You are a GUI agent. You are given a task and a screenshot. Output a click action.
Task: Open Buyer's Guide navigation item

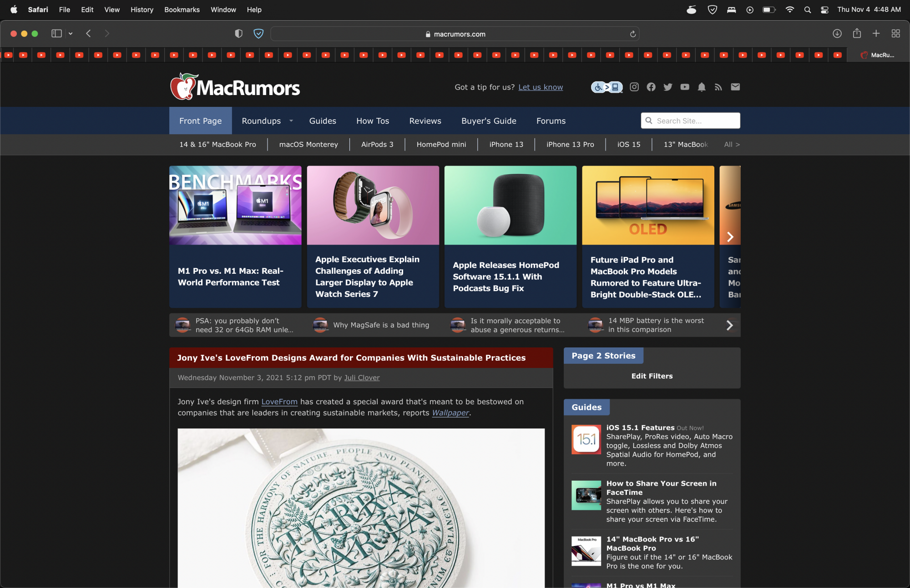[x=489, y=121]
